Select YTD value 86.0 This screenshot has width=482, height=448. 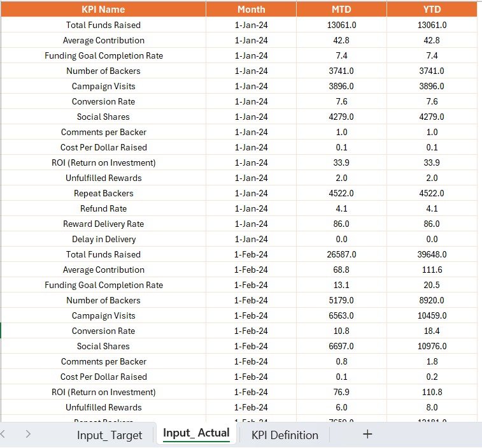[x=432, y=224]
